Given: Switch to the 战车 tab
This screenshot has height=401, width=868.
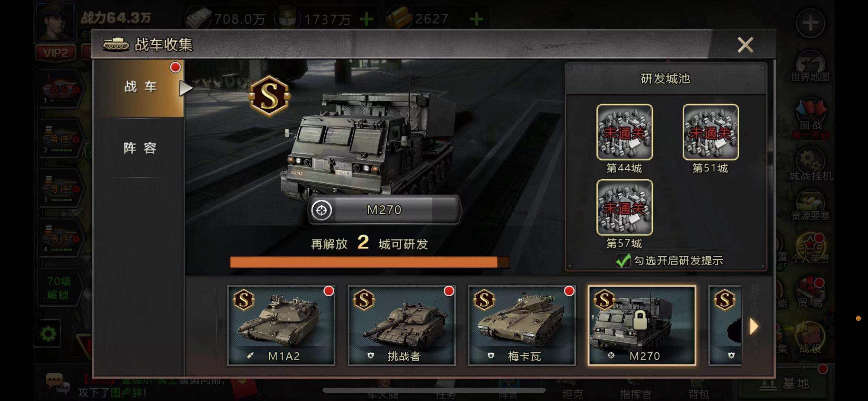Looking at the screenshot, I should coord(140,87).
